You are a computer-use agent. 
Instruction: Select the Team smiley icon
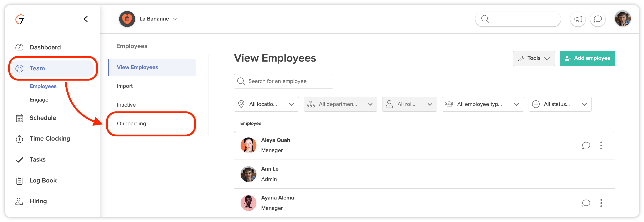tap(19, 68)
